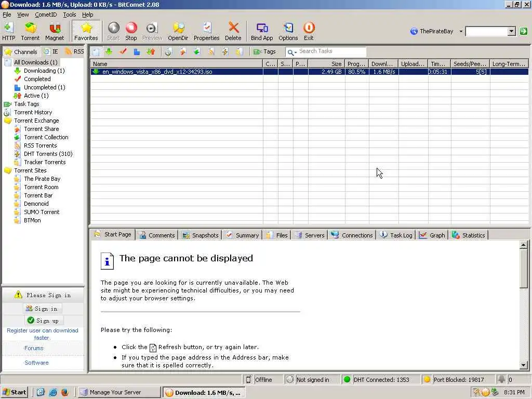Switch to the RSS tab in sidebar
The image size is (532, 399).
coord(74,51)
